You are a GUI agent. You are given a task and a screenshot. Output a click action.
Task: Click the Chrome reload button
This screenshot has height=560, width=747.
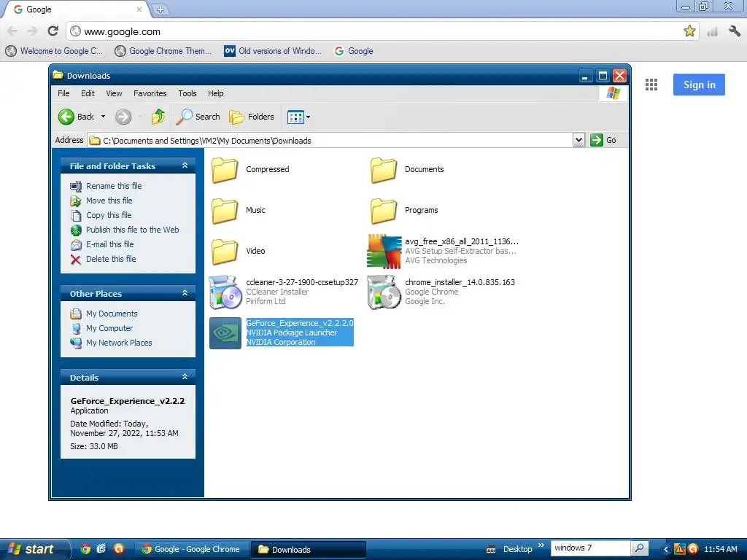(53, 31)
